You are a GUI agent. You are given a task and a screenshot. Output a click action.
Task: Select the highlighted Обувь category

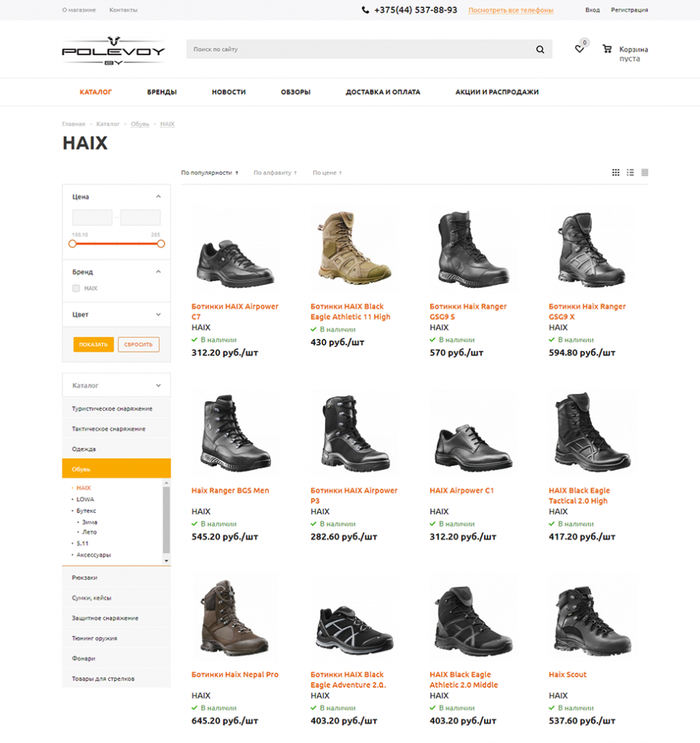(x=116, y=469)
